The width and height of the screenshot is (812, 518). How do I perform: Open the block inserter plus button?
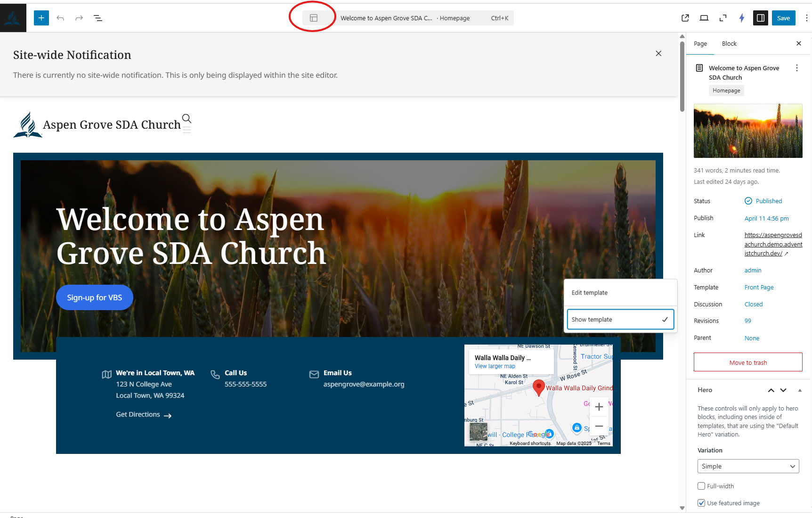click(x=41, y=18)
